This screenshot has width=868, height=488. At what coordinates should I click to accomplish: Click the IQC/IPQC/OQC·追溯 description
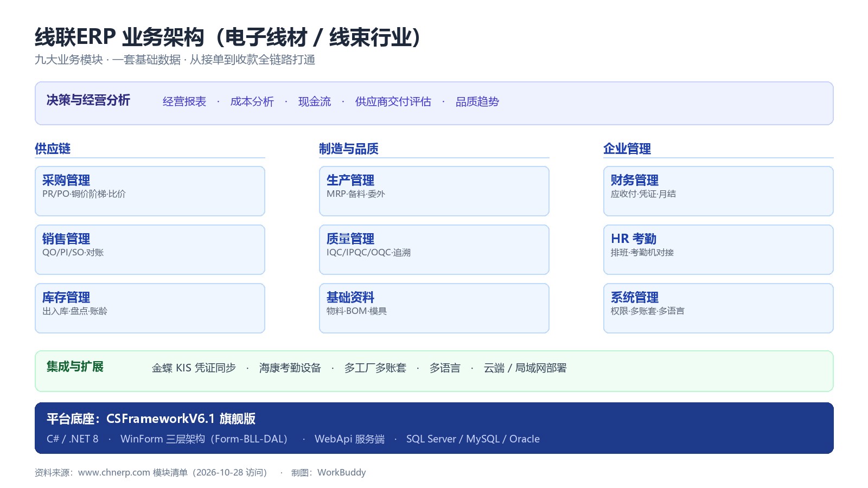click(369, 252)
